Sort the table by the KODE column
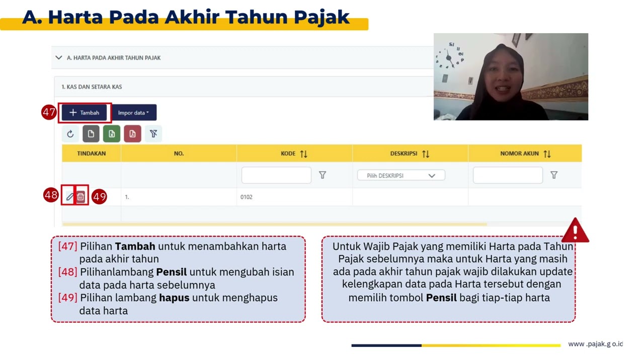This screenshot has width=644, height=362. click(303, 154)
